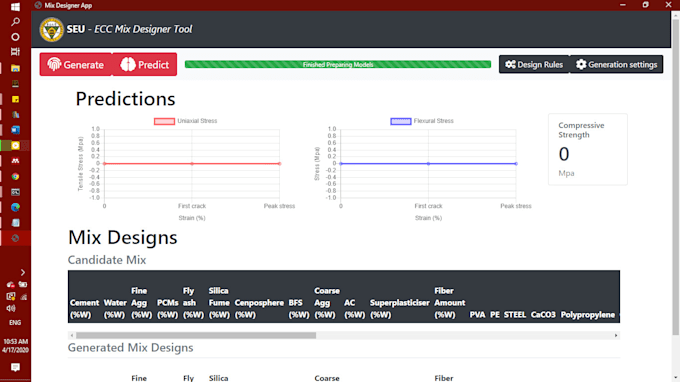Toggle Flexural Stress legend swatch

pyautogui.click(x=401, y=121)
